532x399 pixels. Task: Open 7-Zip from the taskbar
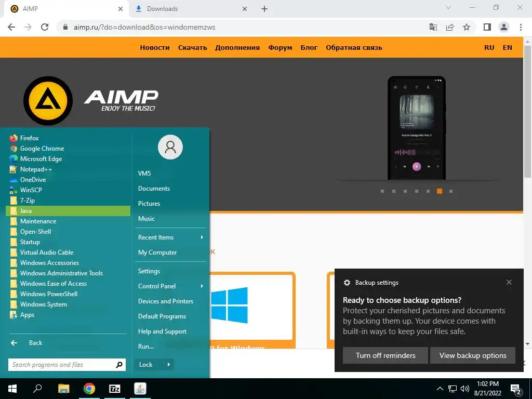click(x=115, y=389)
